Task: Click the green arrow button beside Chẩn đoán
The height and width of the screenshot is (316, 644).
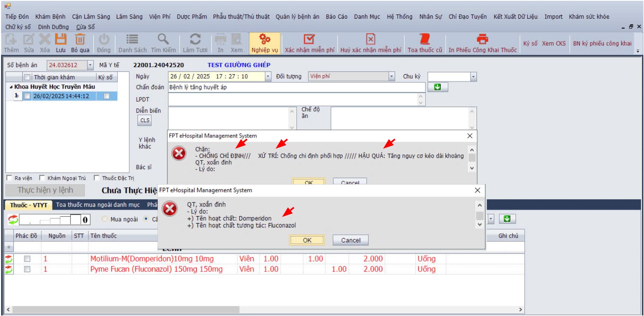Action: [x=437, y=87]
